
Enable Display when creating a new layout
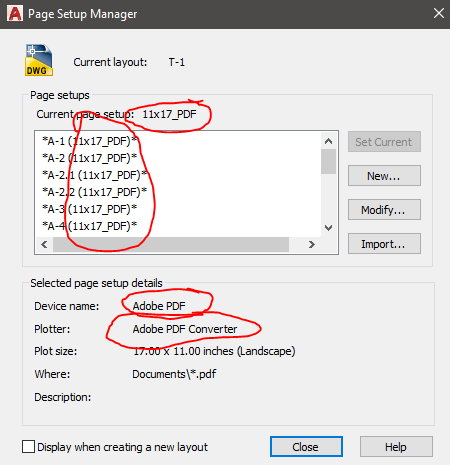pos(28,447)
